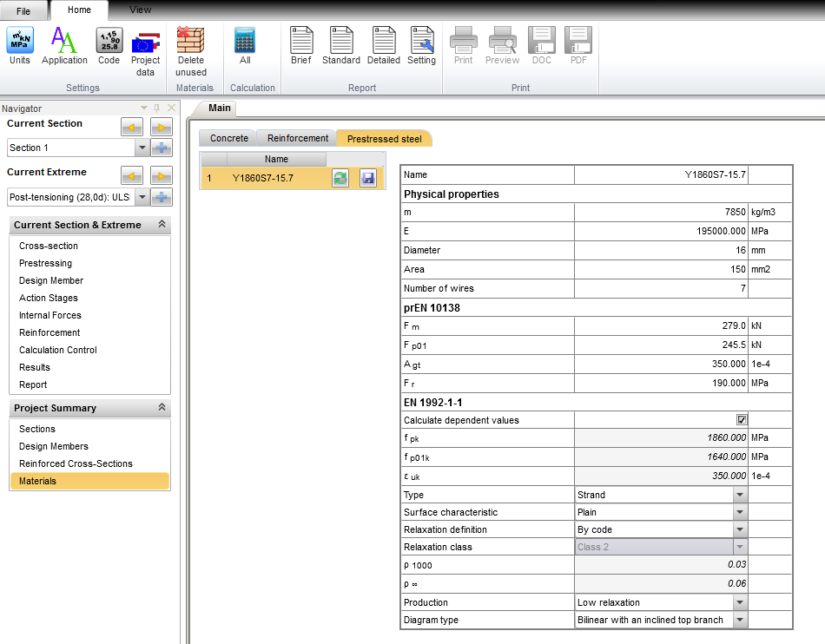Open Surface characteristic dropdown
Image resolution: width=825 pixels, height=644 pixels.
(x=739, y=512)
